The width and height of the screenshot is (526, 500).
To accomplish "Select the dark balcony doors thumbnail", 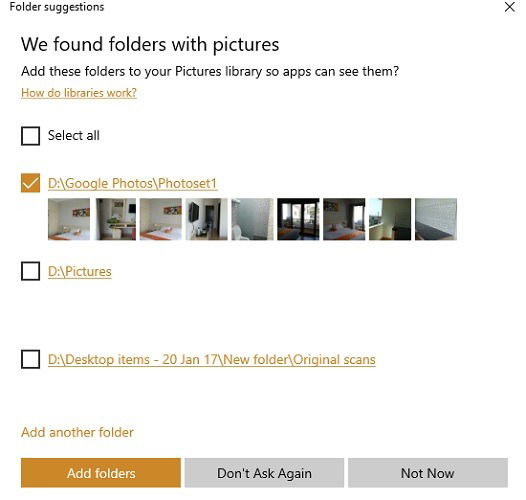I will coord(298,219).
